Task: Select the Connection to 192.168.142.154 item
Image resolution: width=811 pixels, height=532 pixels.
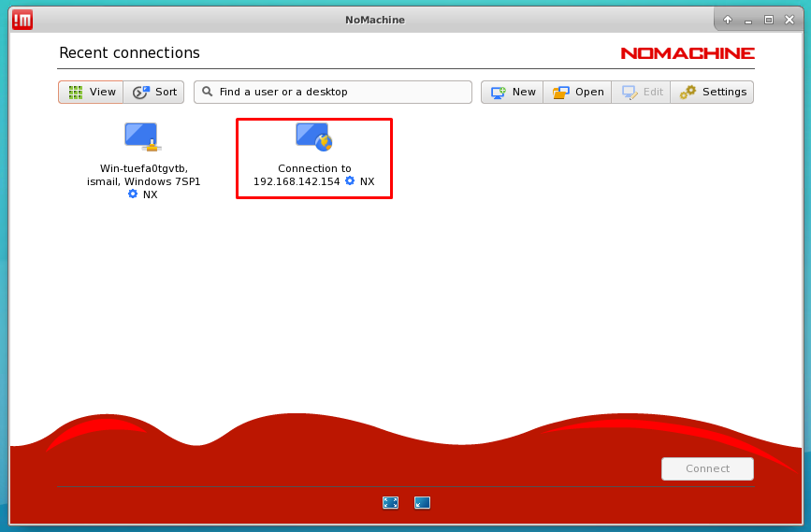Action: (313, 158)
